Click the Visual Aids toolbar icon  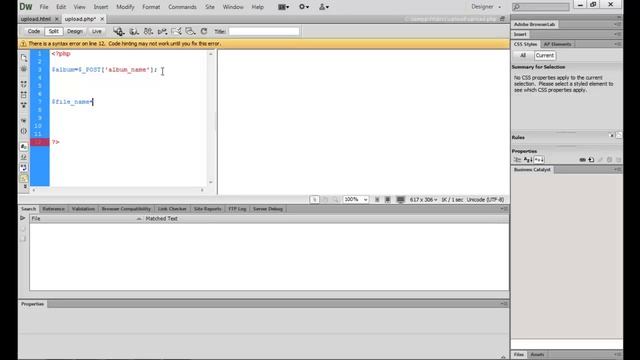(x=176, y=31)
